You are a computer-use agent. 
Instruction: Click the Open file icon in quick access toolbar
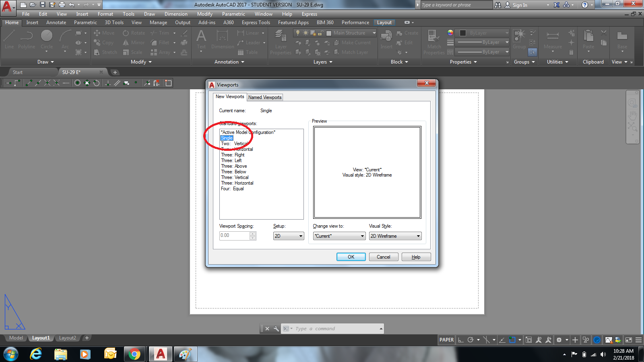tap(33, 5)
